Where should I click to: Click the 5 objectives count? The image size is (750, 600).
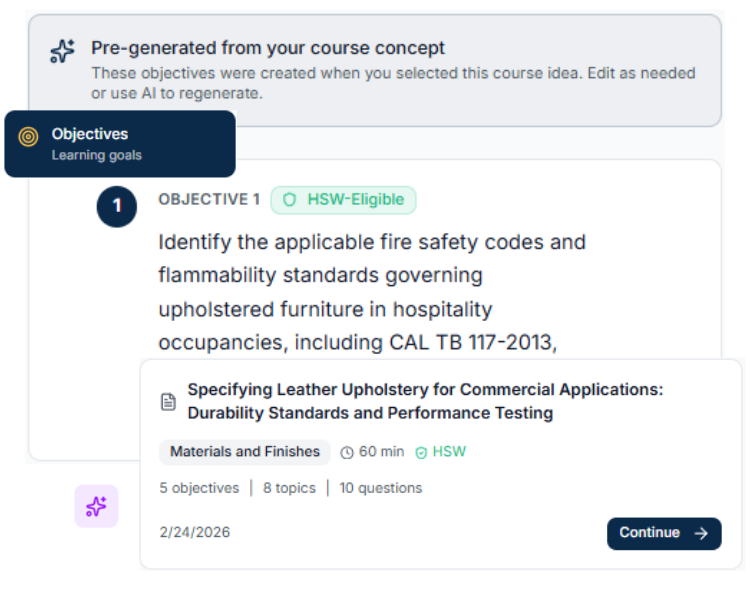[199, 488]
